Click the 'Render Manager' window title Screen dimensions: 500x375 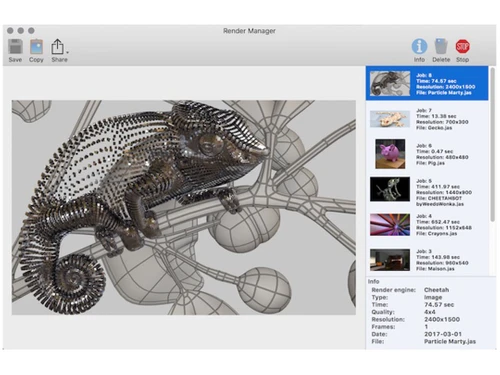[x=249, y=31]
